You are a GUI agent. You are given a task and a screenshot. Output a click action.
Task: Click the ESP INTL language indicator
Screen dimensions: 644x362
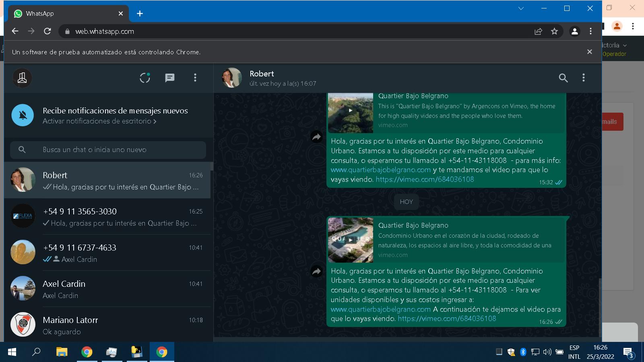point(574,352)
